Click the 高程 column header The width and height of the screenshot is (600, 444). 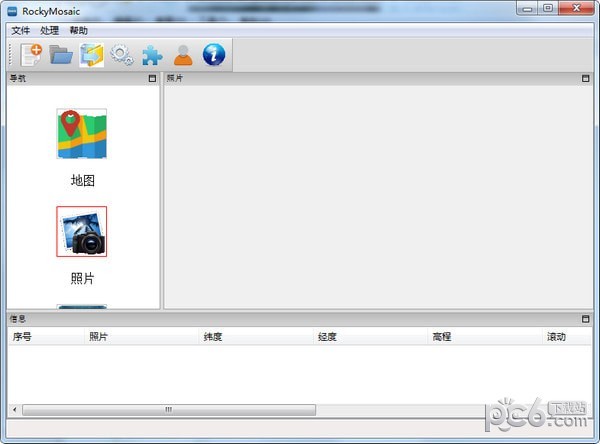tap(441, 337)
